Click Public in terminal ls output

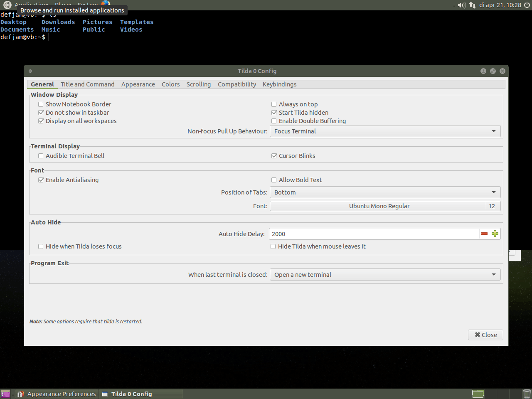(94, 30)
